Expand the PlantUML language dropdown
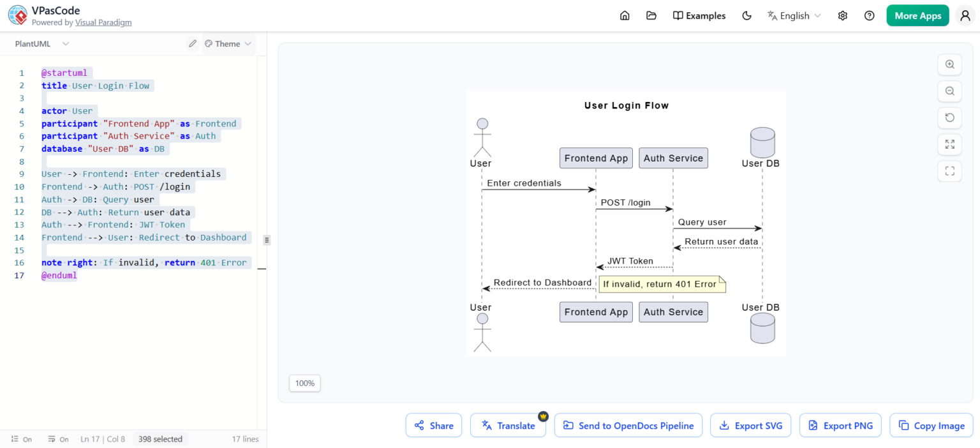980x448 pixels. point(42,43)
